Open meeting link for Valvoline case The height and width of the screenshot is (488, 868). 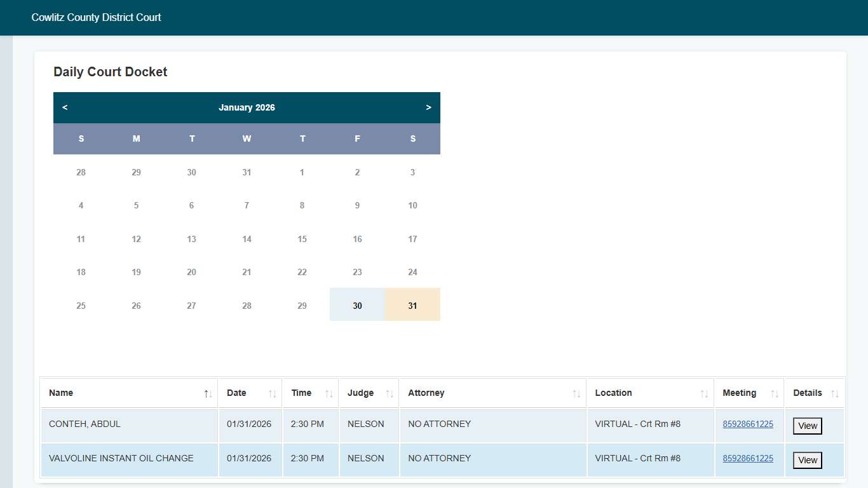pyautogui.click(x=747, y=458)
